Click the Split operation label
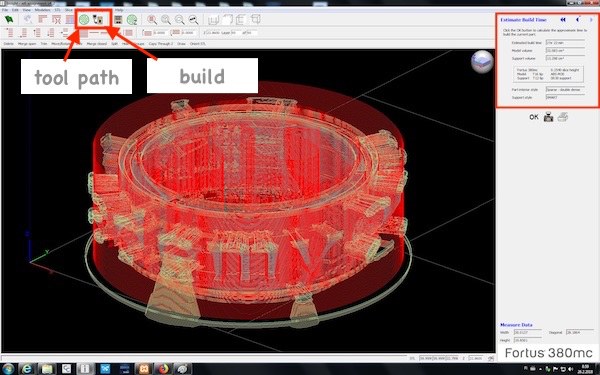The height and width of the screenshot is (375, 600). click(x=114, y=44)
